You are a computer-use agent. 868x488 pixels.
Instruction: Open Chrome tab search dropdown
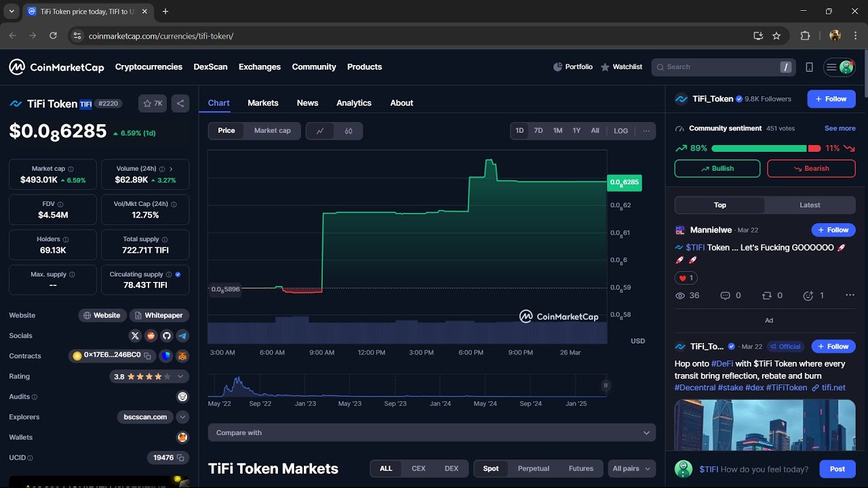tap(12, 12)
